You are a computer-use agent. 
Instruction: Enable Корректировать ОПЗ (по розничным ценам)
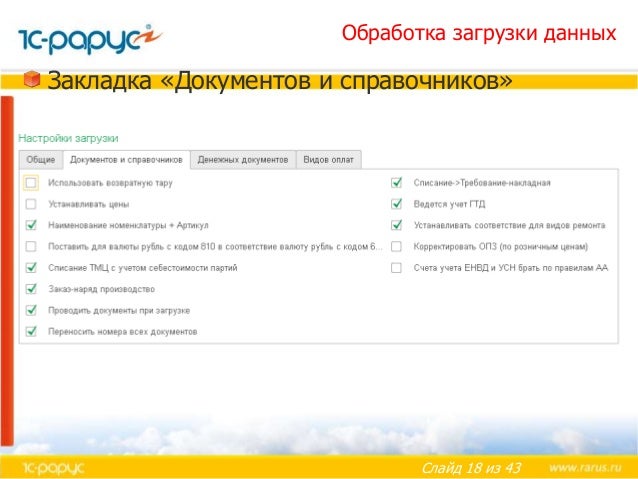coord(396,246)
